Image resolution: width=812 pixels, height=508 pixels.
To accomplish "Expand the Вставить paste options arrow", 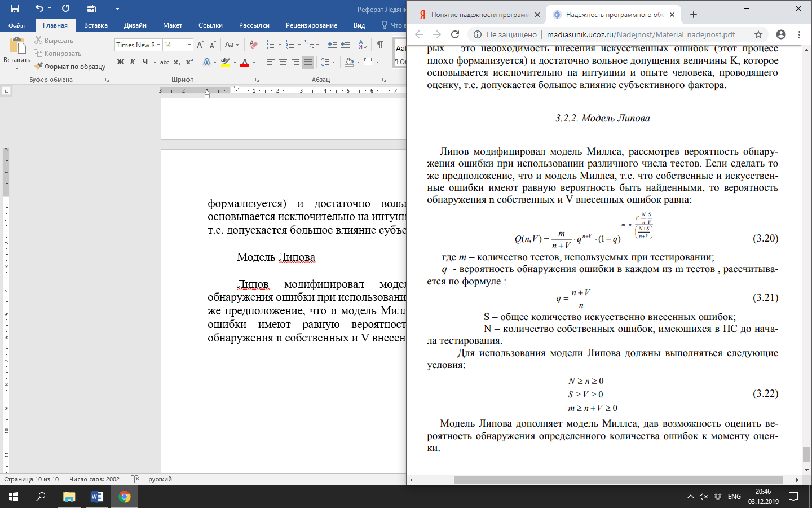I will (x=17, y=69).
